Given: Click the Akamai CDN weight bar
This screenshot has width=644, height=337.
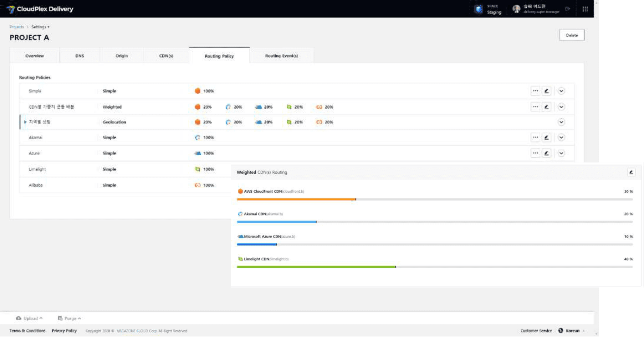Looking at the screenshot, I should (x=435, y=222).
